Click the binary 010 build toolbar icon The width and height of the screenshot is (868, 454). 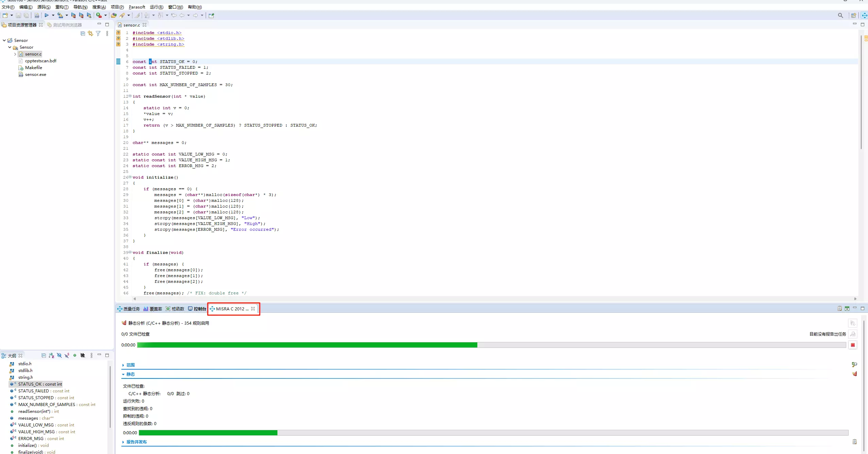tap(37, 15)
